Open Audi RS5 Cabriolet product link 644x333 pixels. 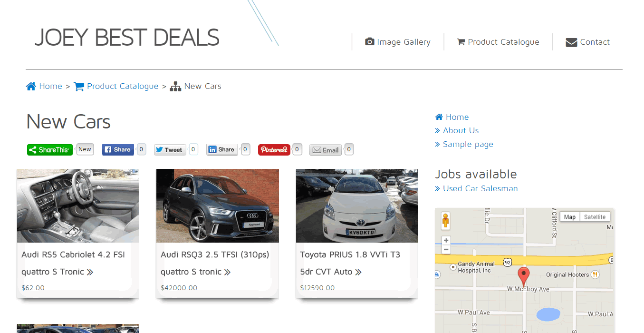73,263
